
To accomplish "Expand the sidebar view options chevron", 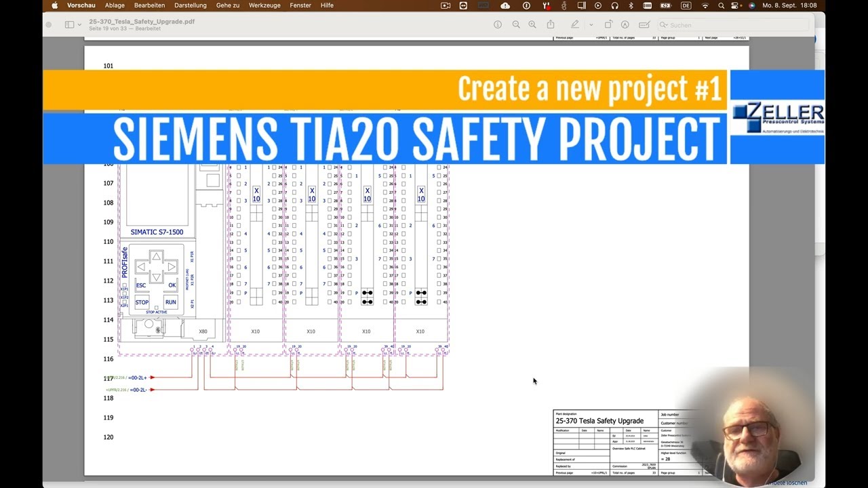I will (79, 24).
